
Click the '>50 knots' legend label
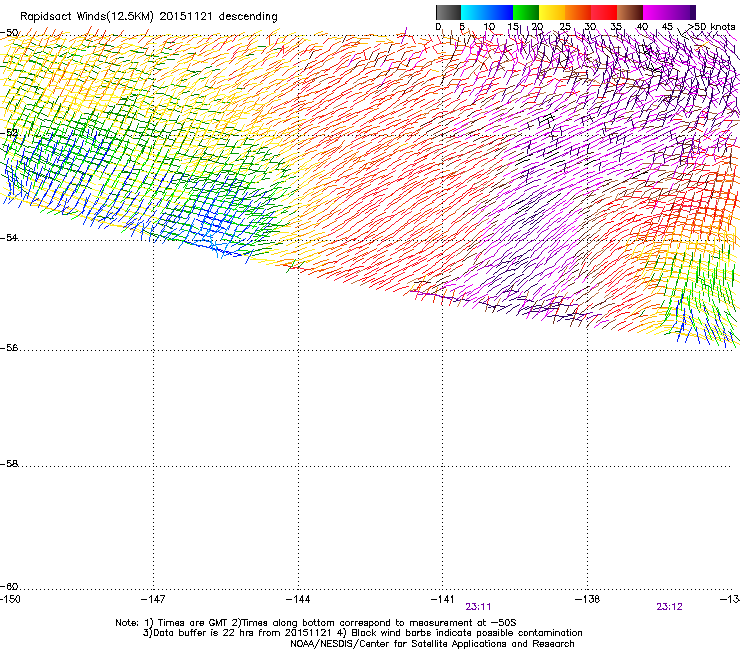coord(712,27)
